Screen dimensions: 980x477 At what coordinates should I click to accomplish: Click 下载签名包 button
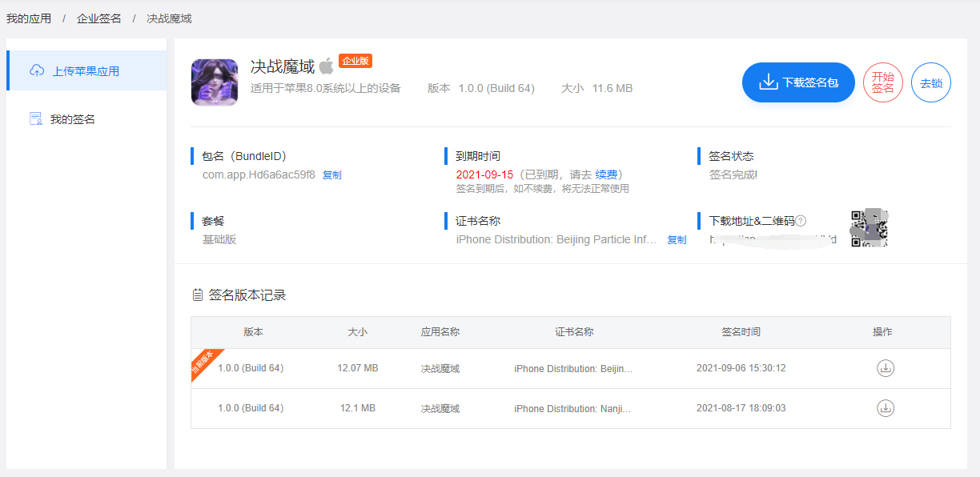click(799, 82)
